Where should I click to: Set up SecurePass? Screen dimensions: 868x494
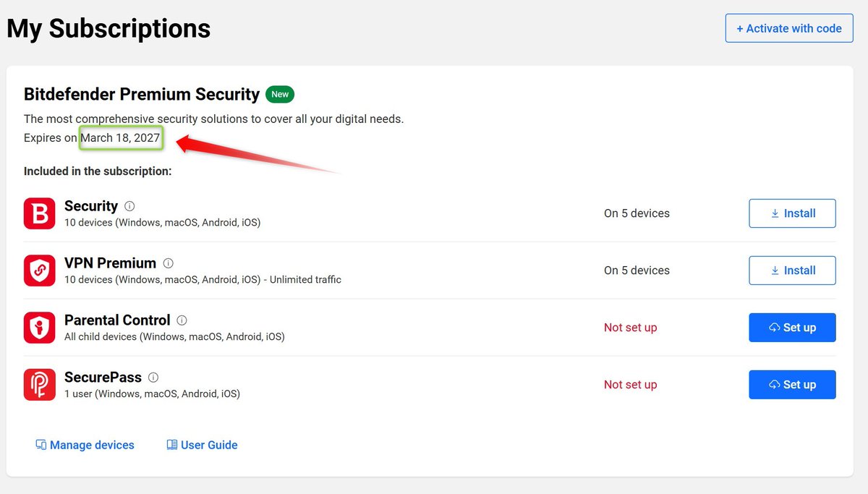click(792, 385)
